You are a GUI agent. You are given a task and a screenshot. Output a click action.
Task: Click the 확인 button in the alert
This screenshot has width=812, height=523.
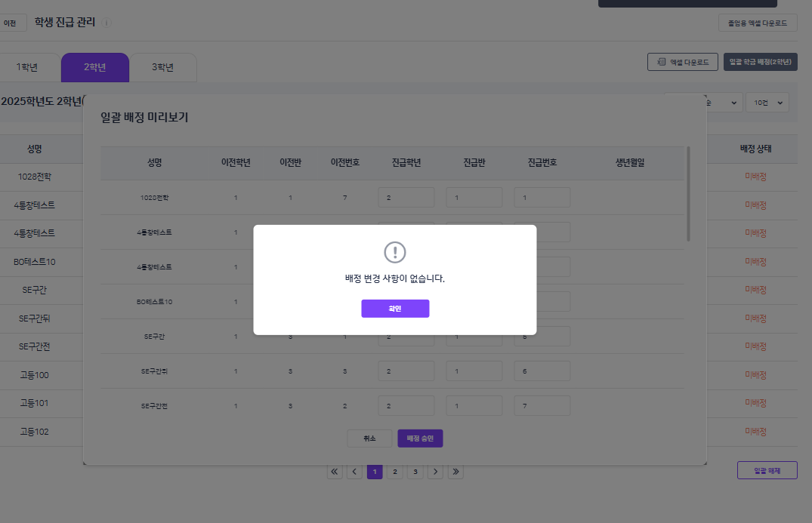(x=395, y=309)
